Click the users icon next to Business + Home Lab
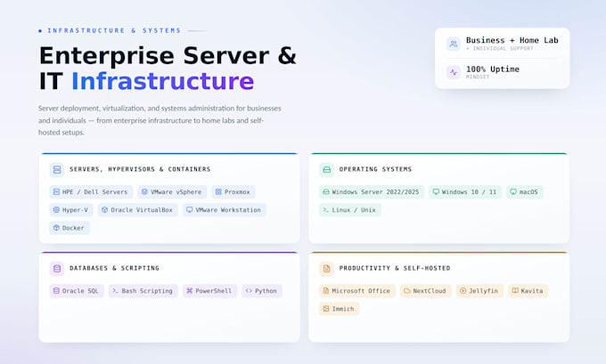This screenshot has height=364, width=606. (x=454, y=44)
